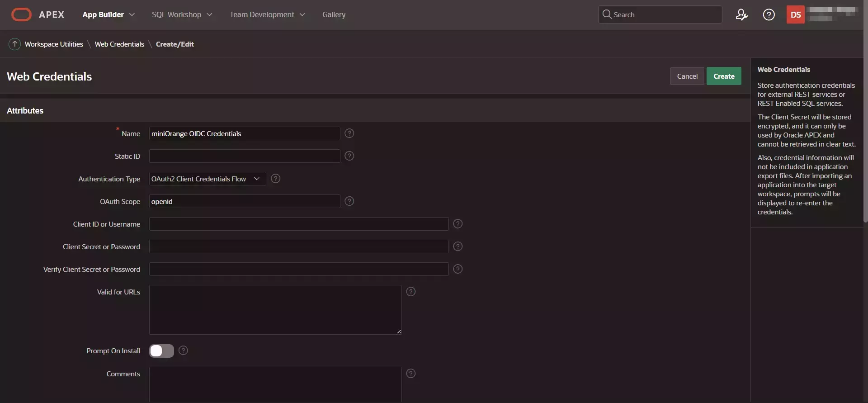This screenshot has width=868, height=403.
Task: Show help for Prompt On Install
Action: pos(183,350)
